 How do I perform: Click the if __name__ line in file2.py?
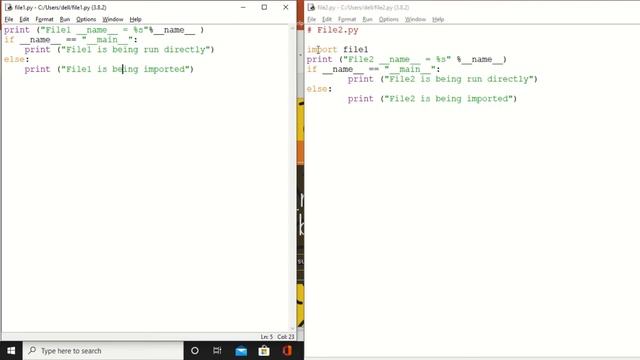pyautogui.click(x=373, y=69)
